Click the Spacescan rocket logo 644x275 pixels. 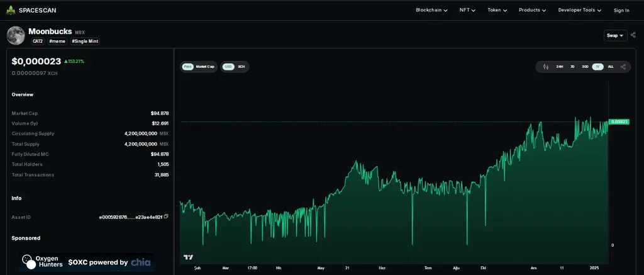coord(11,10)
